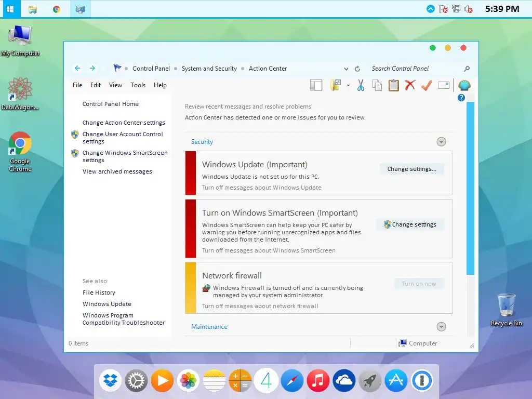Click the blue up-arrow tray icon
The image size is (532, 399).
click(430, 9)
